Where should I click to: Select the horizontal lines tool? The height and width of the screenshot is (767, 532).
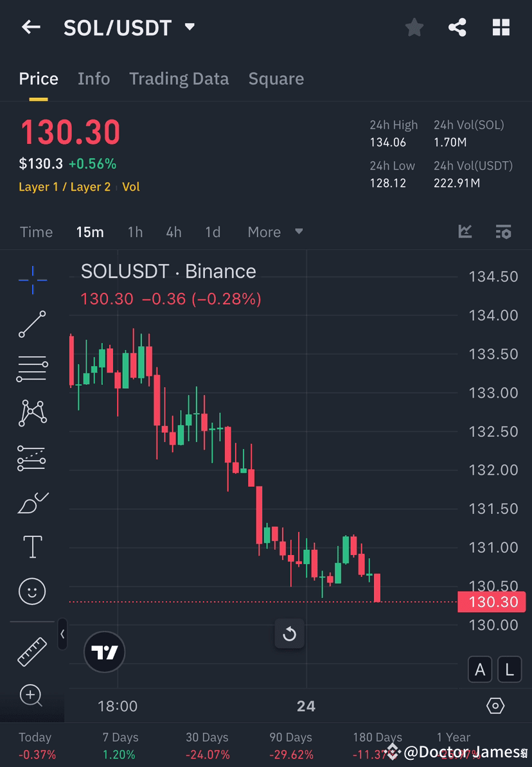click(32, 368)
